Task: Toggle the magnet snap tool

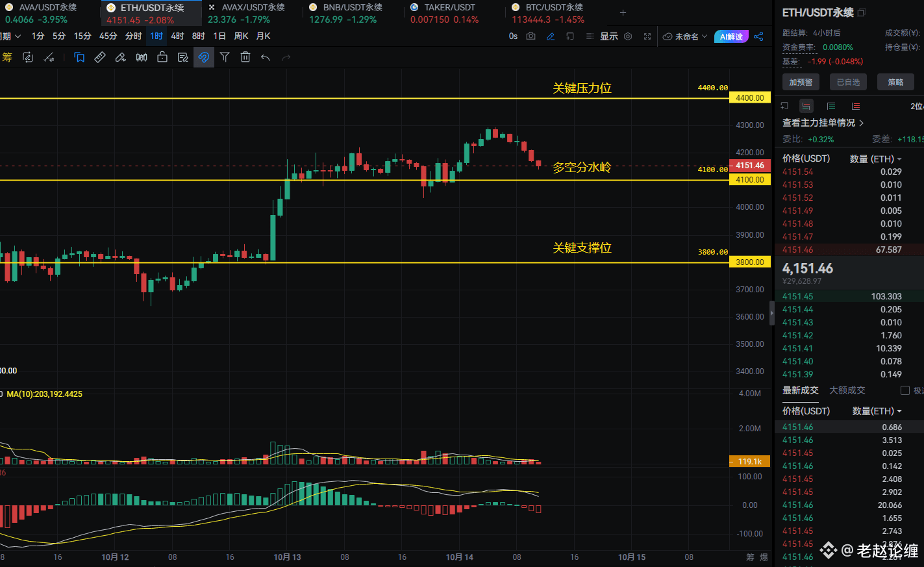Action: (x=204, y=57)
